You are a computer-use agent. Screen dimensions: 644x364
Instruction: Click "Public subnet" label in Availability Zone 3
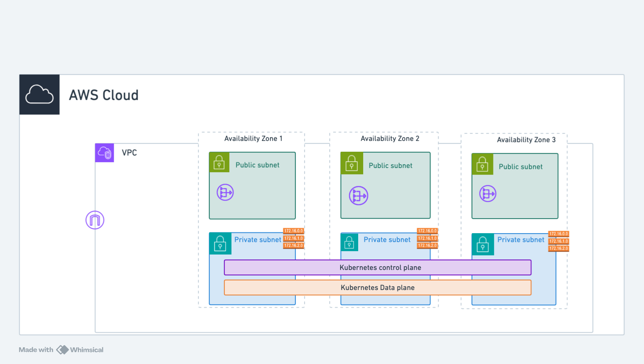(x=521, y=167)
